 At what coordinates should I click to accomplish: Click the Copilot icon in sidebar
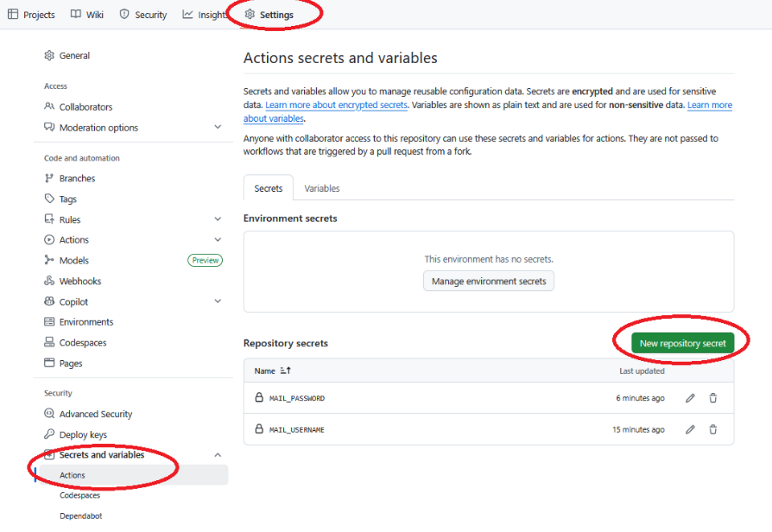pos(49,302)
